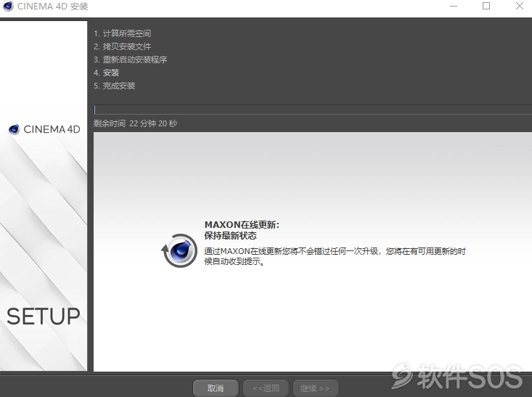Click the MAXON online update icon
This screenshot has width=532, height=397.
click(x=179, y=250)
